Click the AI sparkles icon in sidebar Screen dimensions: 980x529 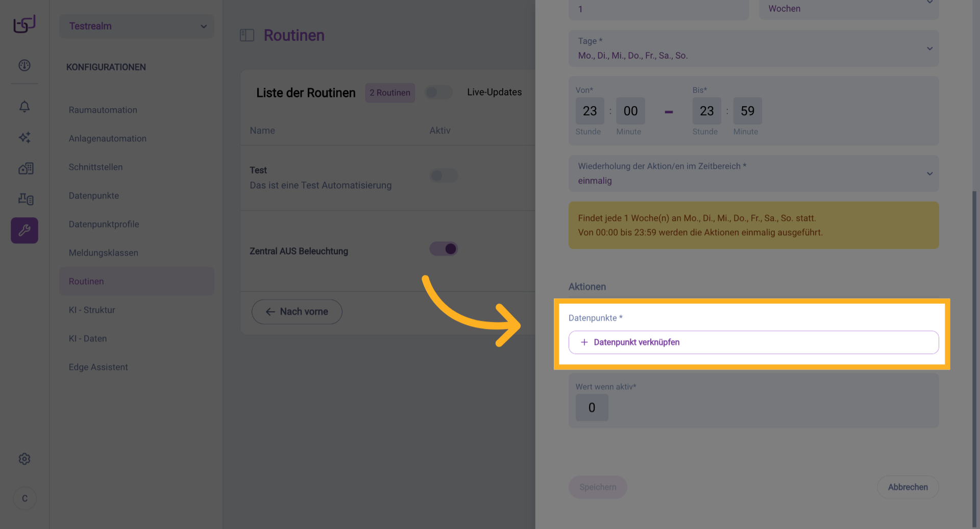24,137
